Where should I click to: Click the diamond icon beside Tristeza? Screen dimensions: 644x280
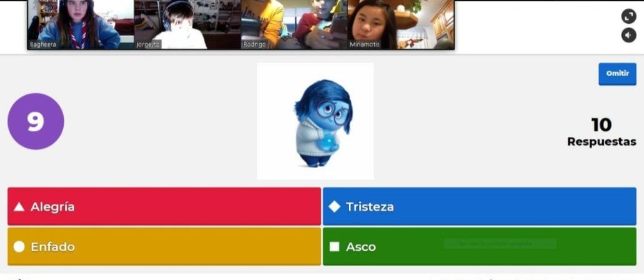click(x=335, y=207)
